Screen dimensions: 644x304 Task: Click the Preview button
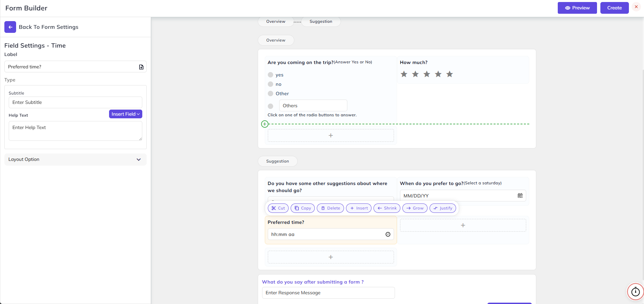tap(577, 8)
